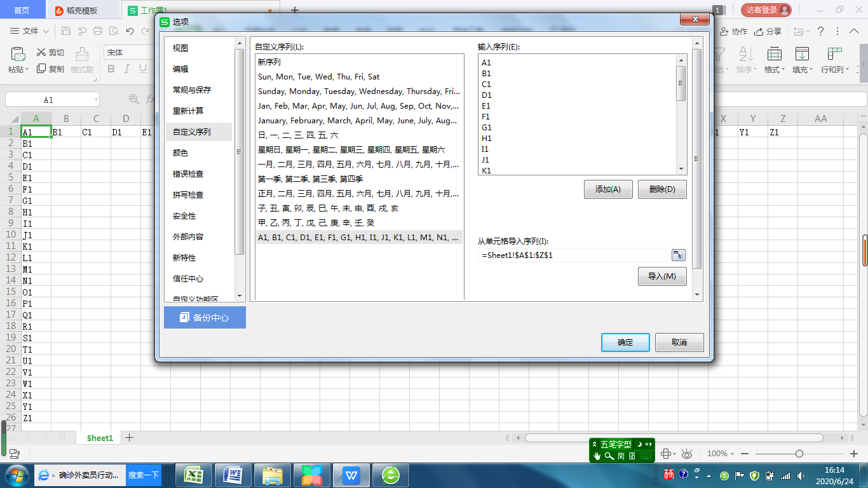Expand the 格式 dropdown
The width and height of the screenshot is (868, 488).
point(783,70)
